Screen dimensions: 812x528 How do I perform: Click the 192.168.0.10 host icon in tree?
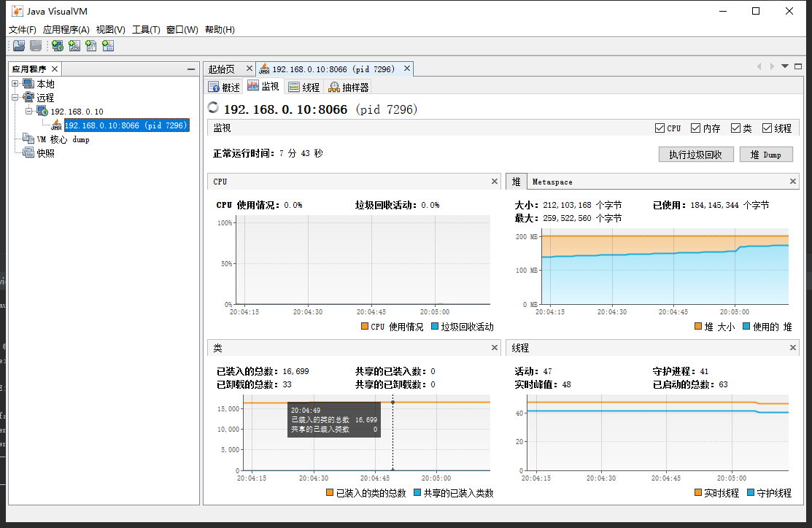coord(42,111)
